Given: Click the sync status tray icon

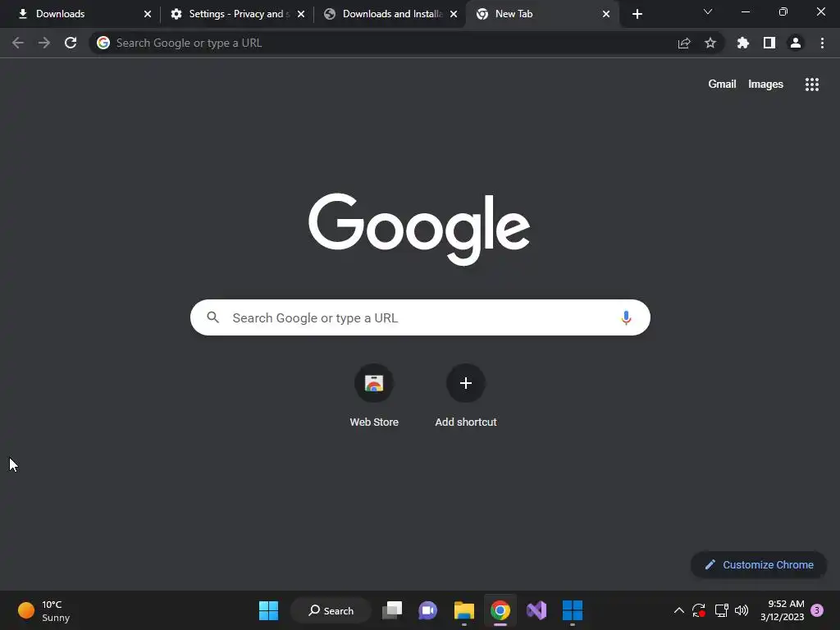Looking at the screenshot, I should (x=699, y=610).
